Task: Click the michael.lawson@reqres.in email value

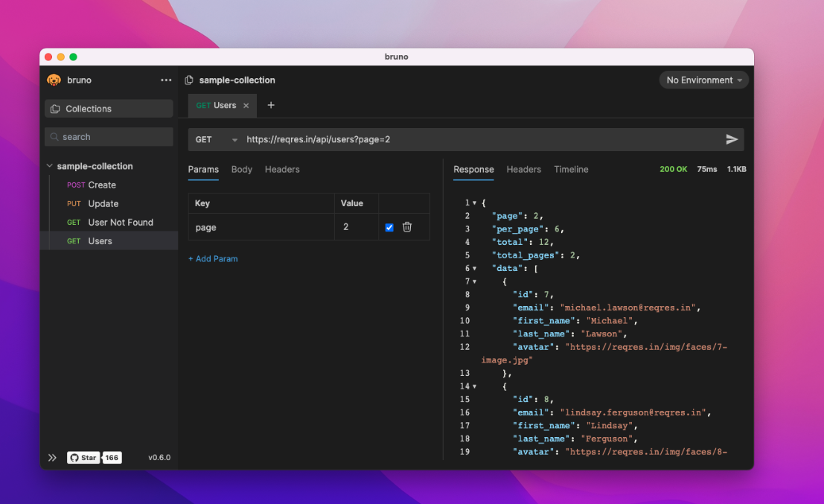Action: [627, 307]
